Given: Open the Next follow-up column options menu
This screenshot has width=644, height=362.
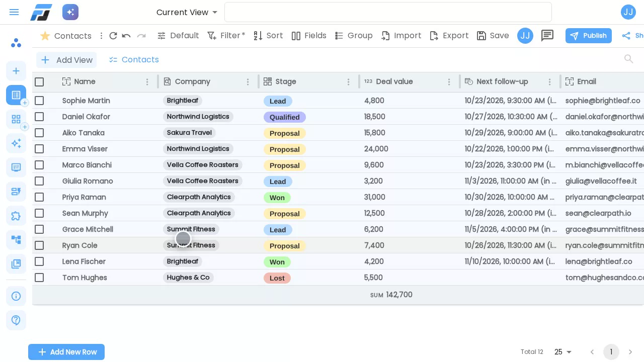Looking at the screenshot, I should (x=550, y=82).
